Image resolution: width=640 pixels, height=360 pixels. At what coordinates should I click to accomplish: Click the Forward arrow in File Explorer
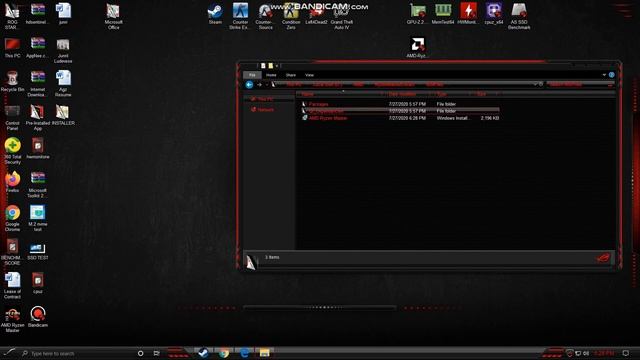[x=259, y=84]
